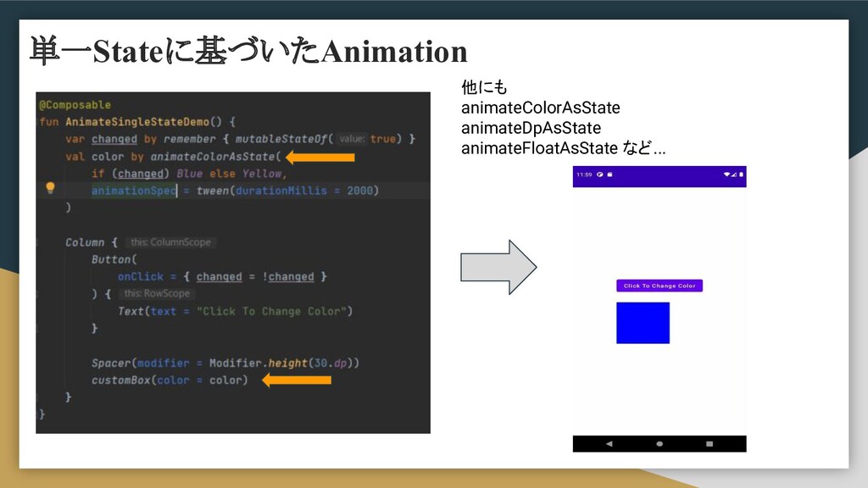Click the 'value: true' argument in the code
Image resolution: width=868 pixels, height=488 pixels.
(367, 139)
